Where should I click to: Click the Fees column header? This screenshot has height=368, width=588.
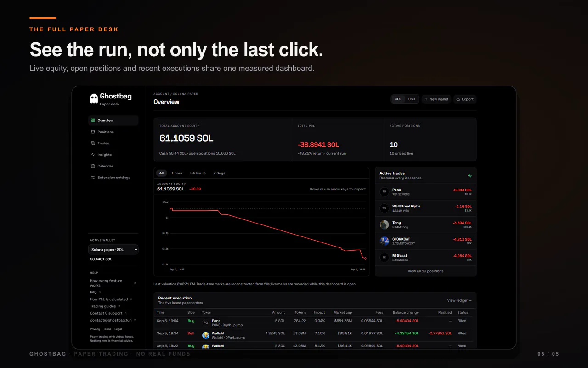379,313
